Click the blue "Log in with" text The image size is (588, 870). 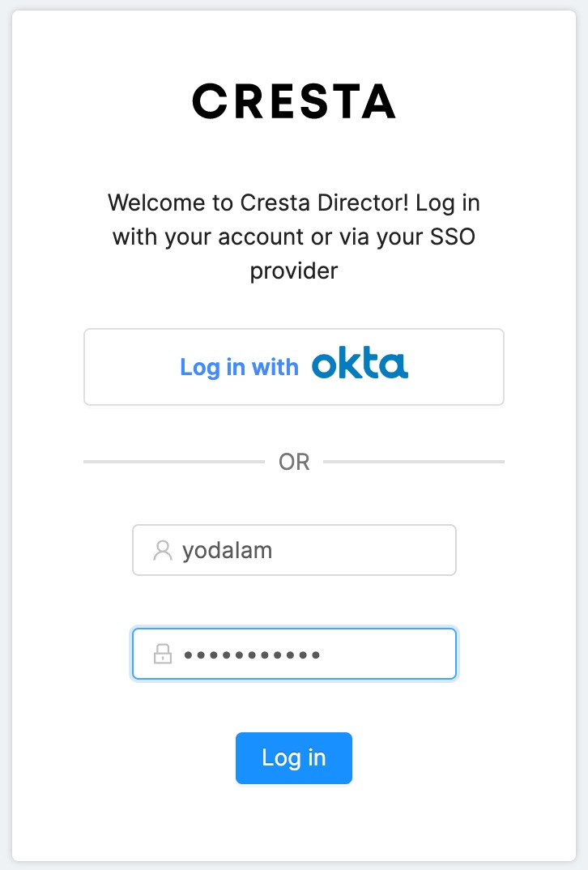[x=239, y=367]
